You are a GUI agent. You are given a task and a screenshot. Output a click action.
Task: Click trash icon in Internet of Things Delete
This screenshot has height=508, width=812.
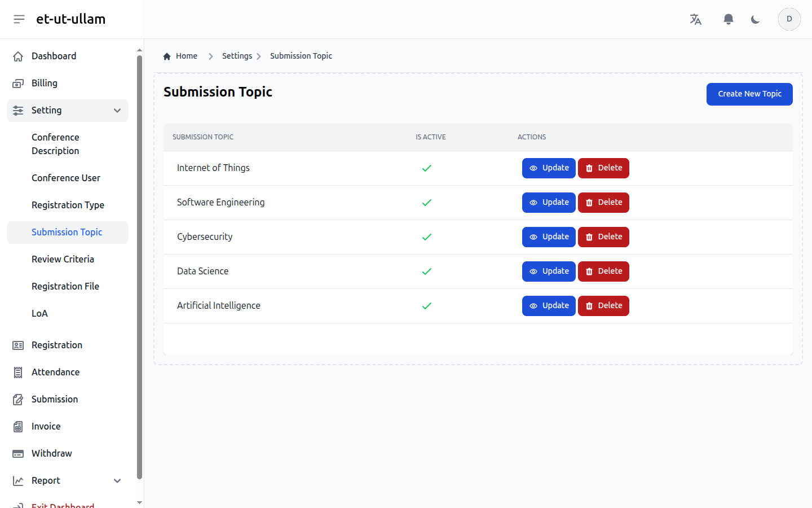[589, 168]
